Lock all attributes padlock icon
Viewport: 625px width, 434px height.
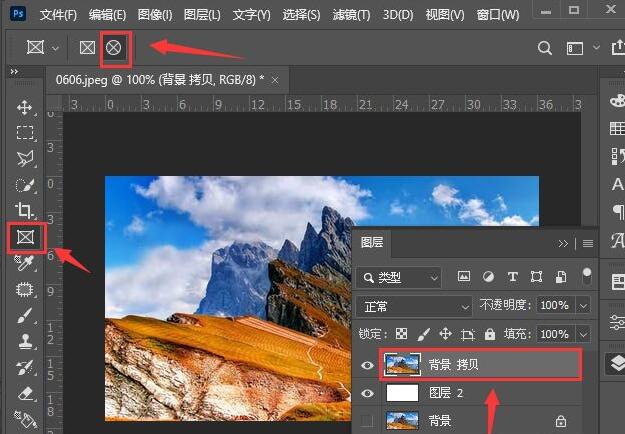click(490, 334)
